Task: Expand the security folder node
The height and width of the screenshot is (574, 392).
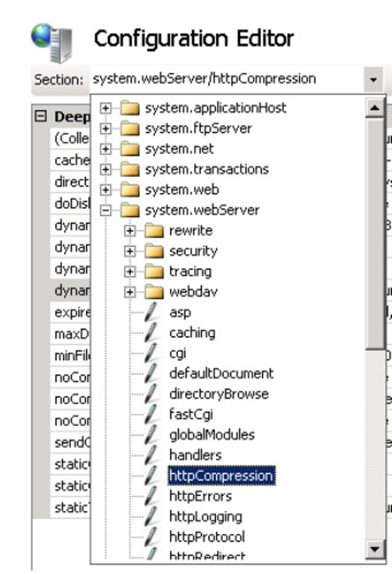Action: (x=129, y=251)
